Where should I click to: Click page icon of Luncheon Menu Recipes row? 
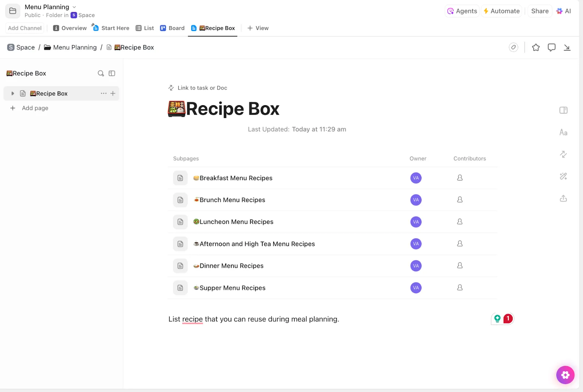pos(180,222)
